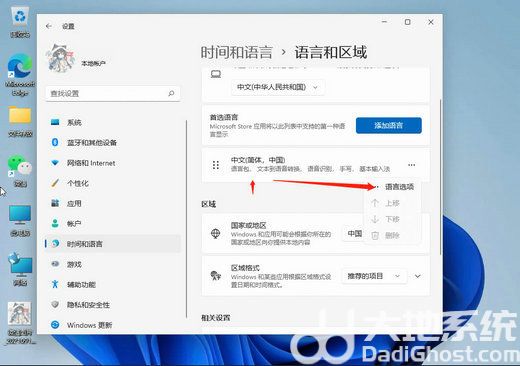The height and width of the screenshot is (366, 520).
Task: Open the 中文(中华人民共和国) display language dropdown
Action: 278,87
